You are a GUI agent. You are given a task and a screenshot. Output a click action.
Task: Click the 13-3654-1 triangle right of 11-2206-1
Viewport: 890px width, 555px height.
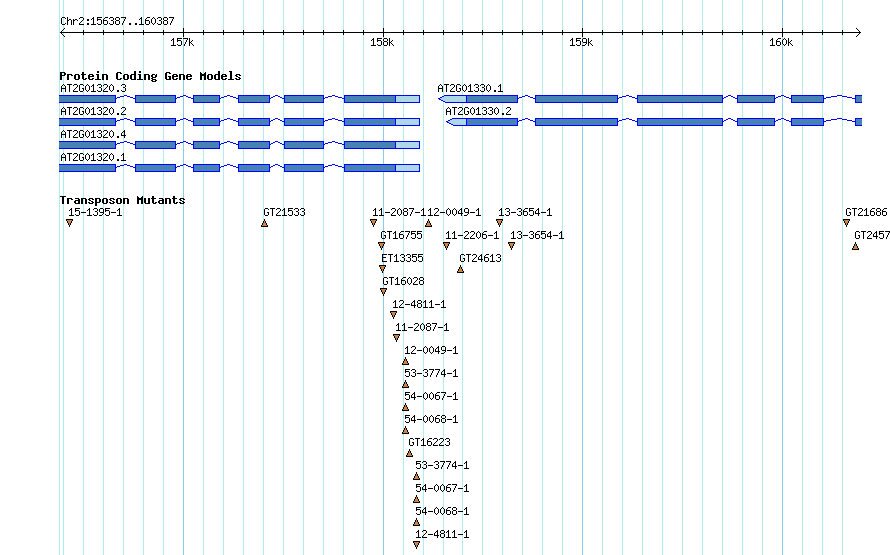[512, 246]
